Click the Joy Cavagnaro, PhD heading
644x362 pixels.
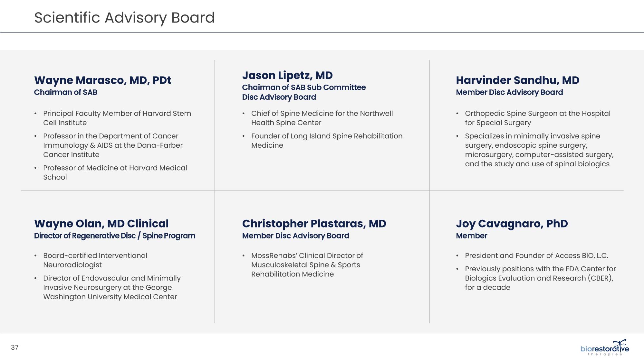click(512, 224)
